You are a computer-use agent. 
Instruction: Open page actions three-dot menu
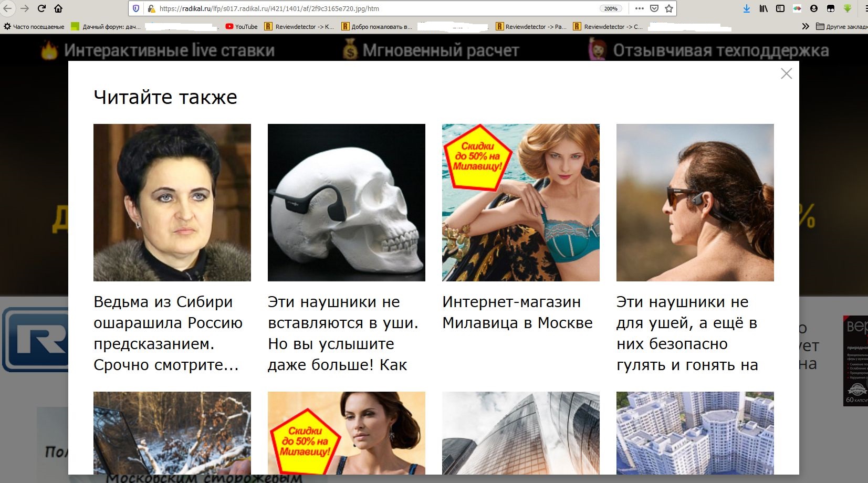[x=639, y=8]
